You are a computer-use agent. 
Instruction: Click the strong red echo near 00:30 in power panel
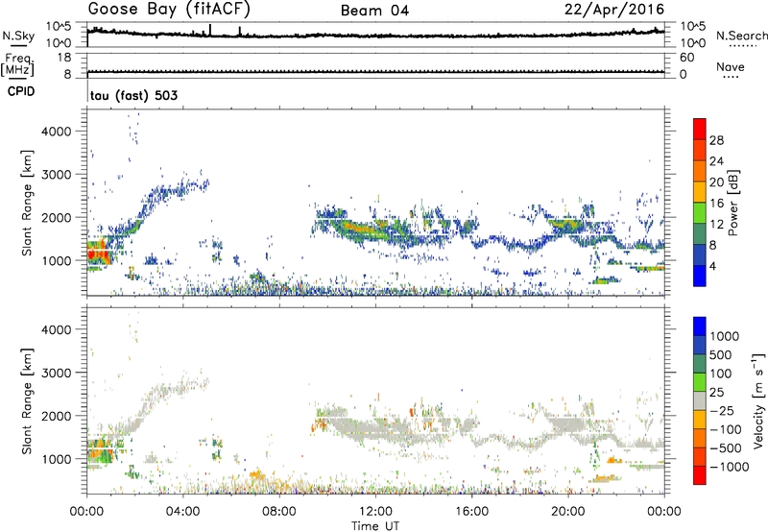pyautogui.click(x=98, y=253)
